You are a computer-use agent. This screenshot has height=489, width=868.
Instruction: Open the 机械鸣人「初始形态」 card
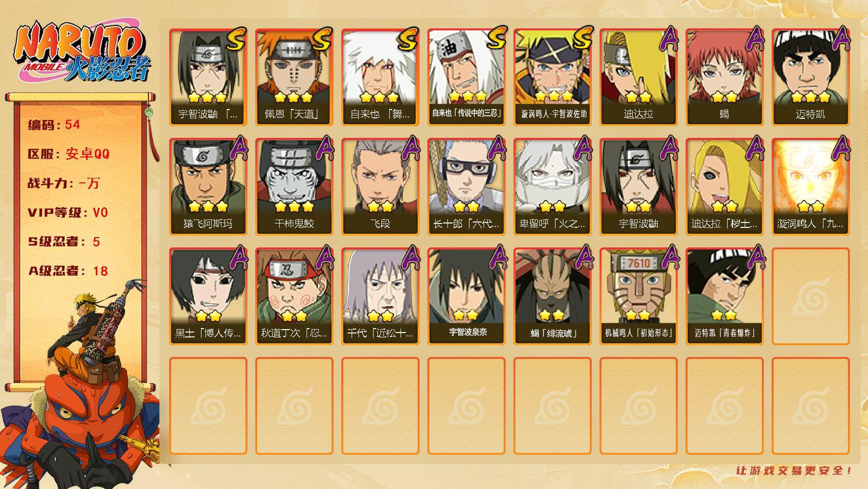point(638,296)
